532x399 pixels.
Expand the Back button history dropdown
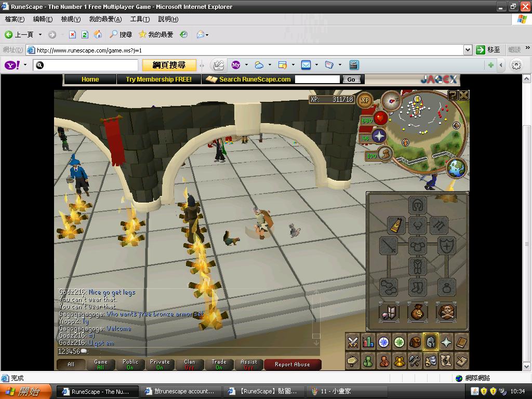tap(40, 35)
